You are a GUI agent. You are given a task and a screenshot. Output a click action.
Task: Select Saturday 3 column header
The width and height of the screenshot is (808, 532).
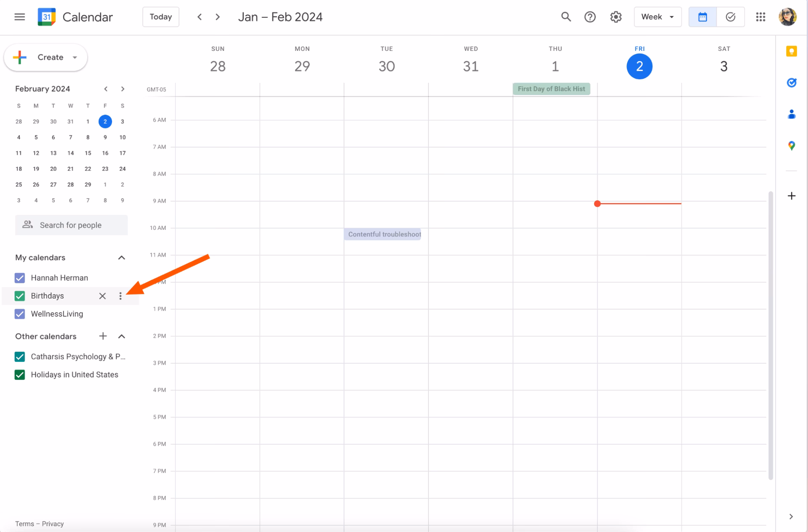(724, 61)
